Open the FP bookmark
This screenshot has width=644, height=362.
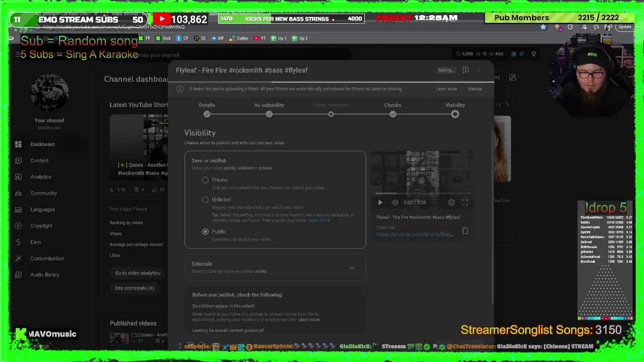(x=144, y=38)
